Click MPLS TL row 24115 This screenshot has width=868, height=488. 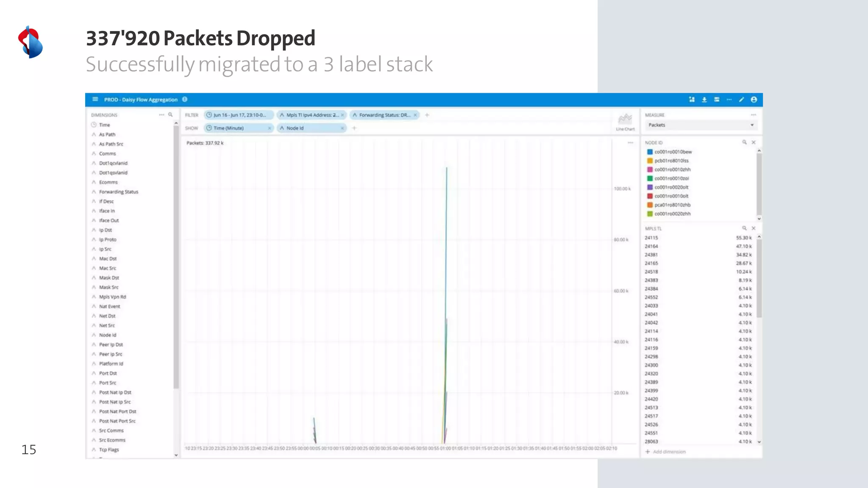(698, 238)
